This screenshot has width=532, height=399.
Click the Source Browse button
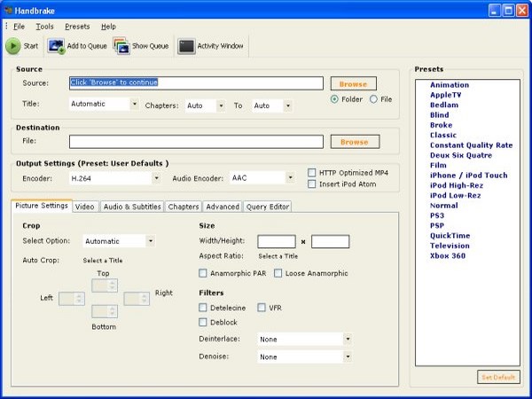[354, 83]
